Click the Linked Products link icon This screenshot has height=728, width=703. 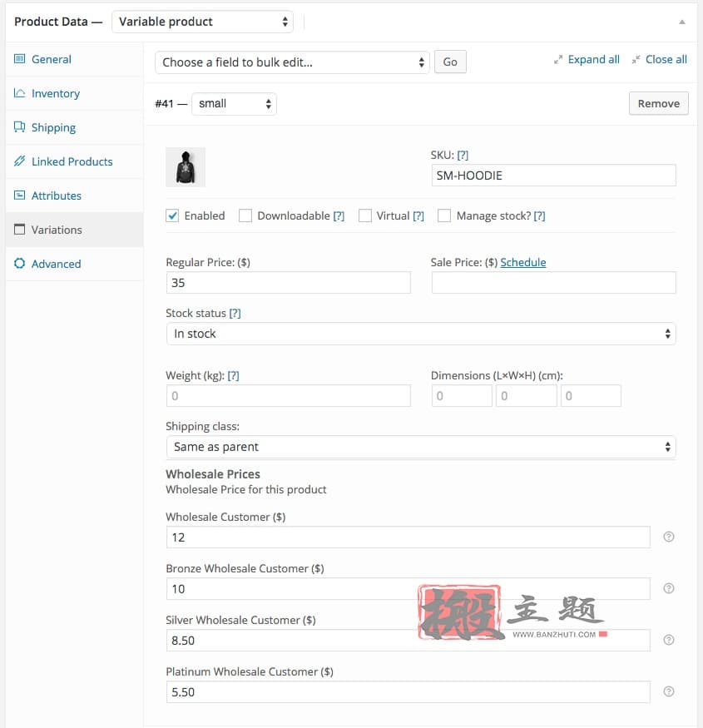(x=19, y=161)
